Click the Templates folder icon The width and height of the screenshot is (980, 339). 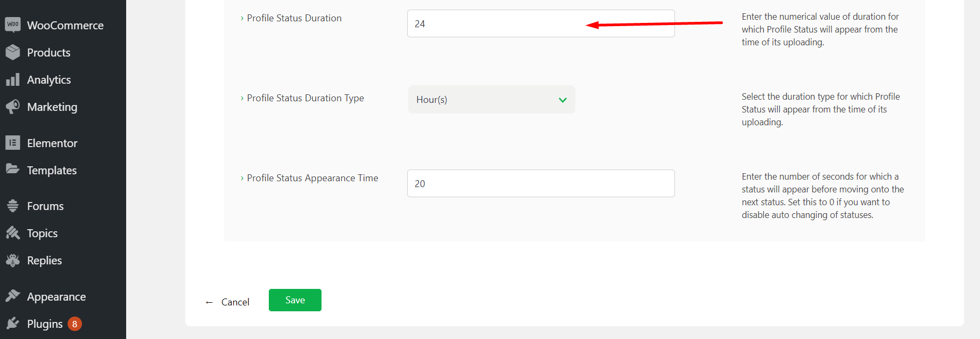[x=13, y=169]
